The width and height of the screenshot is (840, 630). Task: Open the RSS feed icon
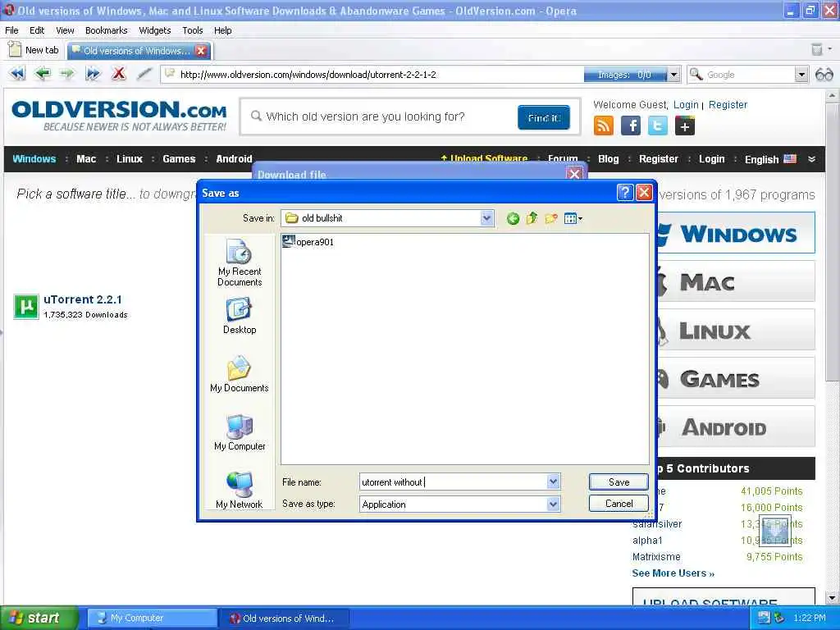[603, 126]
